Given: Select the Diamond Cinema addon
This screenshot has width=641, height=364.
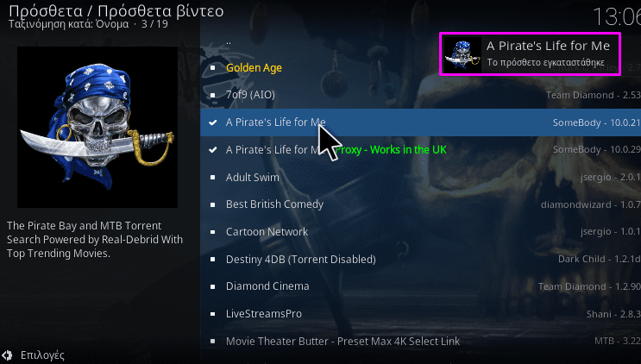Looking at the screenshot, I should pos(421,286).
